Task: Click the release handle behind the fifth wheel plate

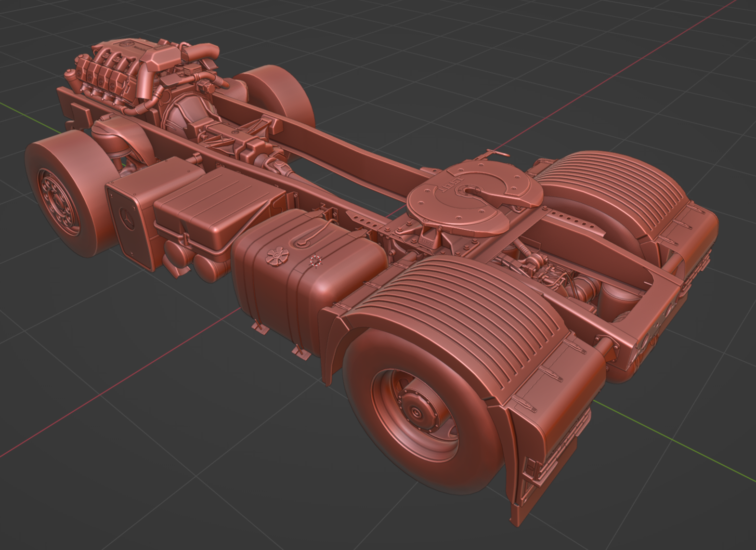Action: point(492,155)
